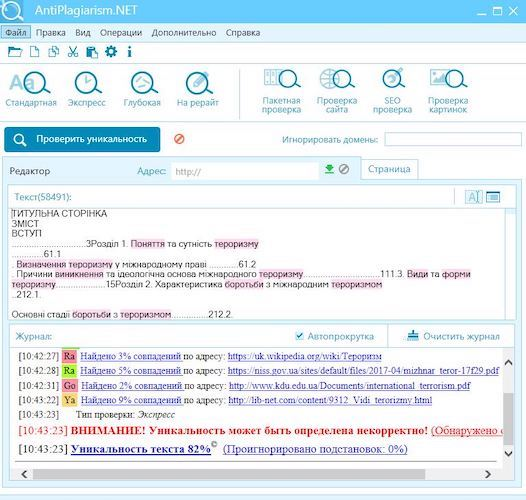The height and width of the screenshot is (500, 526).
Task: Click Очистить журнал button
Action: 454,336
